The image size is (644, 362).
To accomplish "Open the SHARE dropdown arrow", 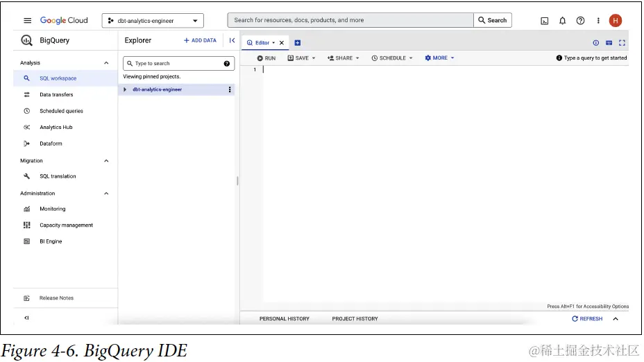I will click(357, 58).
